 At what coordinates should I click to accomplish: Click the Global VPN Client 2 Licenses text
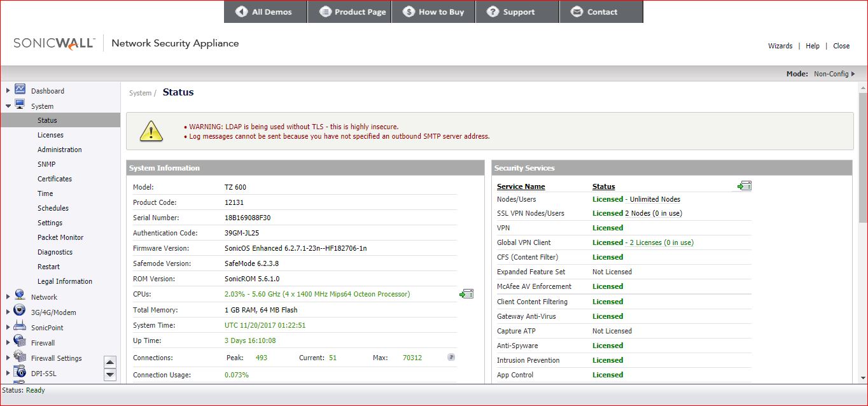tap(662, 242)
